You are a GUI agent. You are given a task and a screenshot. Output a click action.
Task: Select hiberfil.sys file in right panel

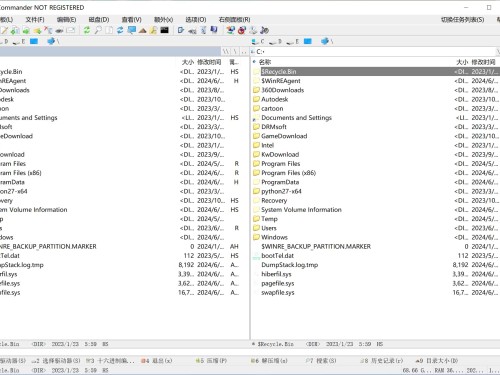click(x=276, y=274)
